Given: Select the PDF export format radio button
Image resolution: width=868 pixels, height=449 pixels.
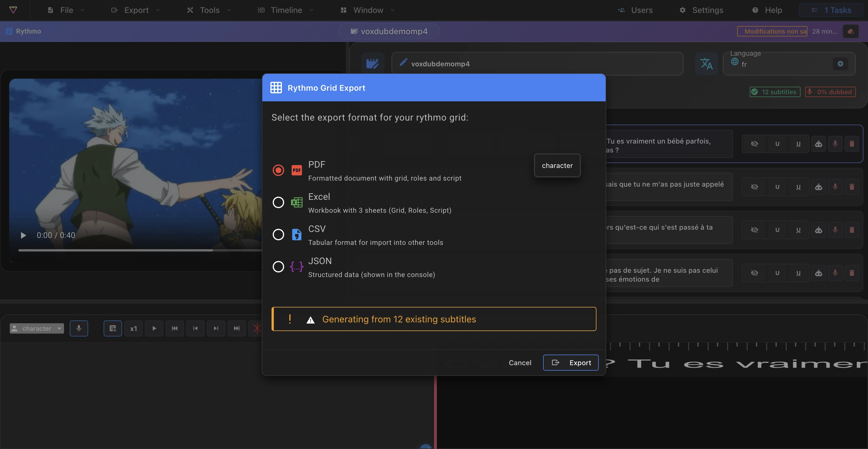Looking at the screenshot, I should tap(278, 170).
